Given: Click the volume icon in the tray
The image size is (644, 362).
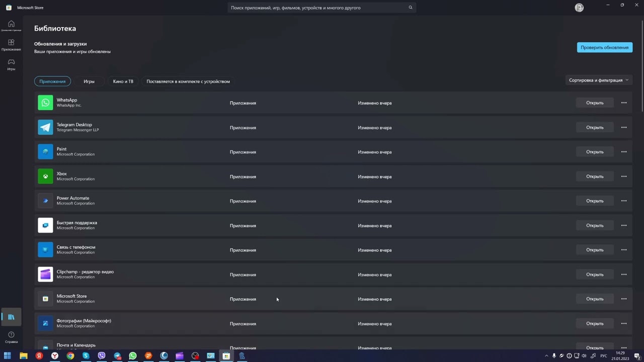Looking at the screenshot, I should [x=584, y=356].
